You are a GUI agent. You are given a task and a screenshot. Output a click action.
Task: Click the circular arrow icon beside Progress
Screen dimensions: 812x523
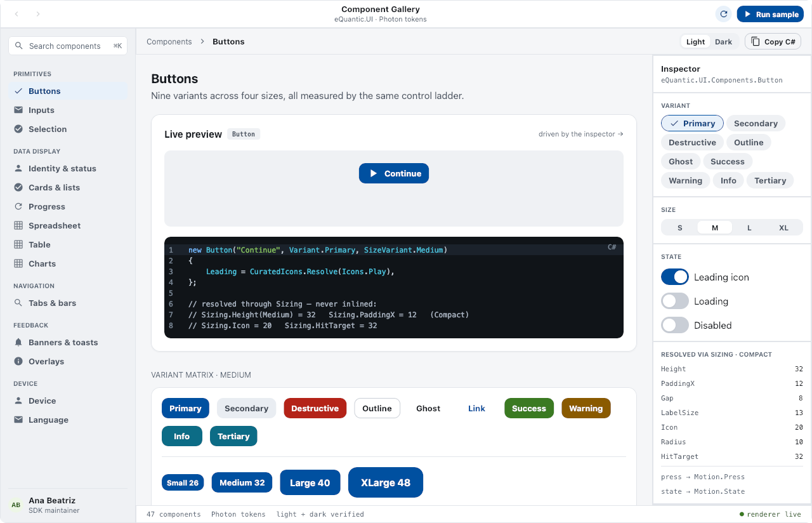point(18,206)
